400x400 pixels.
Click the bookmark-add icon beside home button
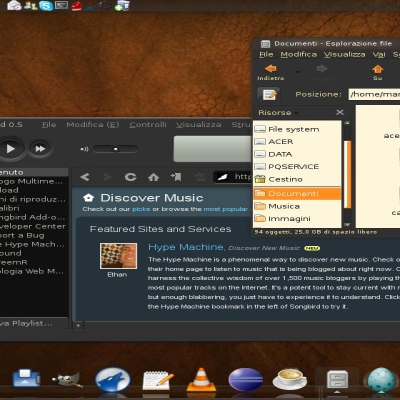(x=176, y=177)
